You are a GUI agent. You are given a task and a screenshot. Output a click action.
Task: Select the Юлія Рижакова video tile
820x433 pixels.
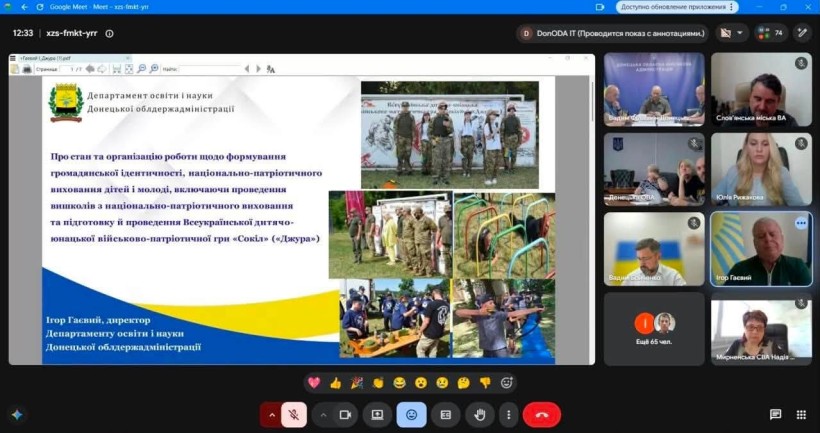[x=761, y=169]
